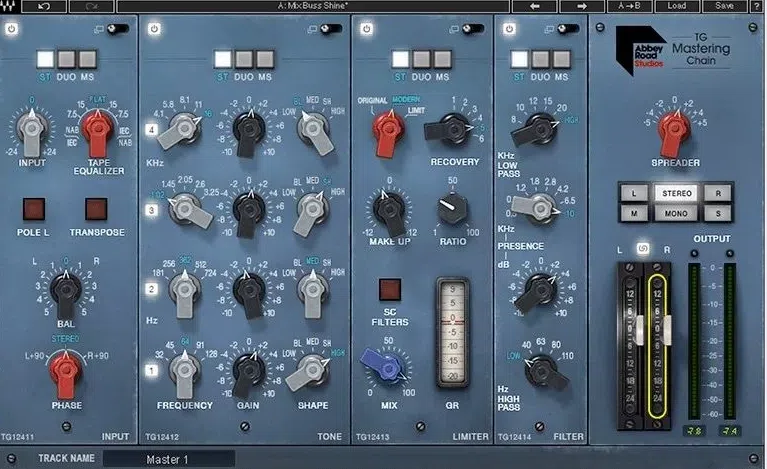
Task: Open the Mix Buss Shine preset menu
Action: (313, 6)
